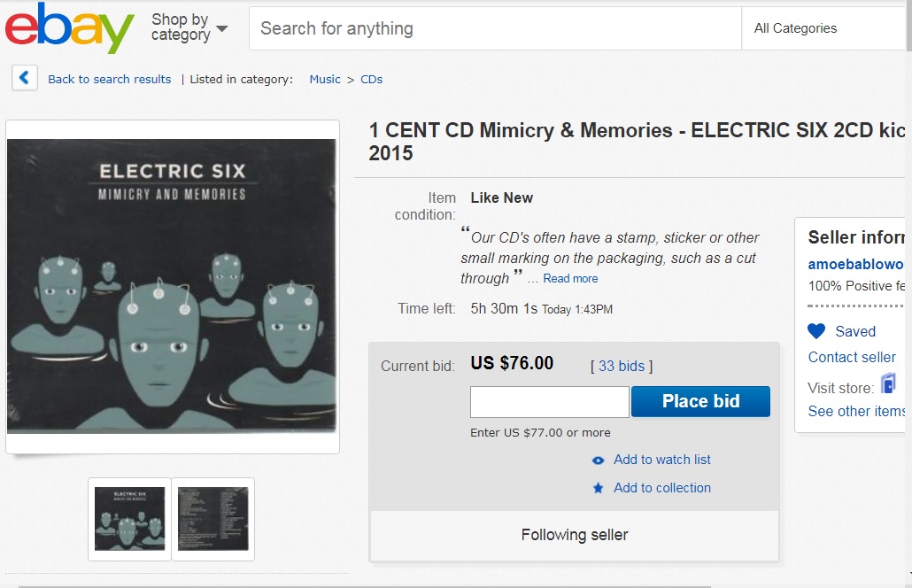Click the Contact seller link

point(852,357)
